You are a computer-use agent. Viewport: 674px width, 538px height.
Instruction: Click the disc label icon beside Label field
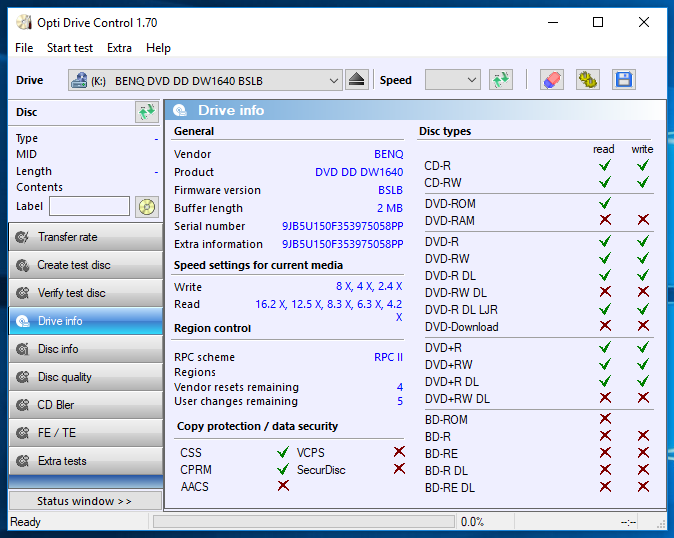[x=147, y=207]
